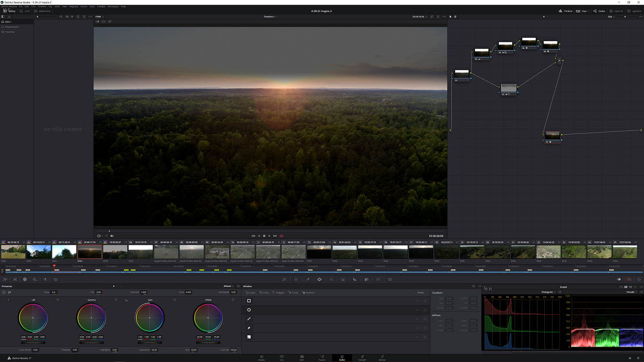
Task: Toggle the Nodes panel button
Action: click(599, 11)
